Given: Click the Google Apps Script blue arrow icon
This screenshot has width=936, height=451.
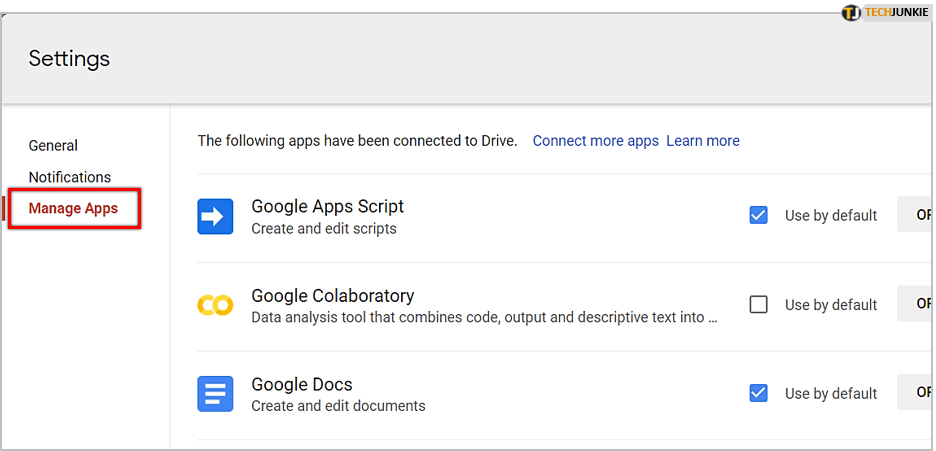Looking at the screenshot, I should [215, 216].
